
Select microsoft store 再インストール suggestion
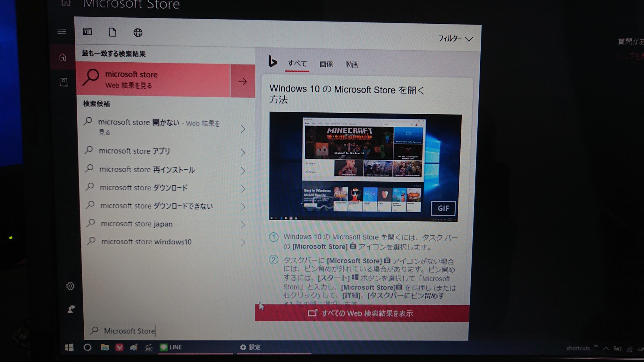coord(147,170)
